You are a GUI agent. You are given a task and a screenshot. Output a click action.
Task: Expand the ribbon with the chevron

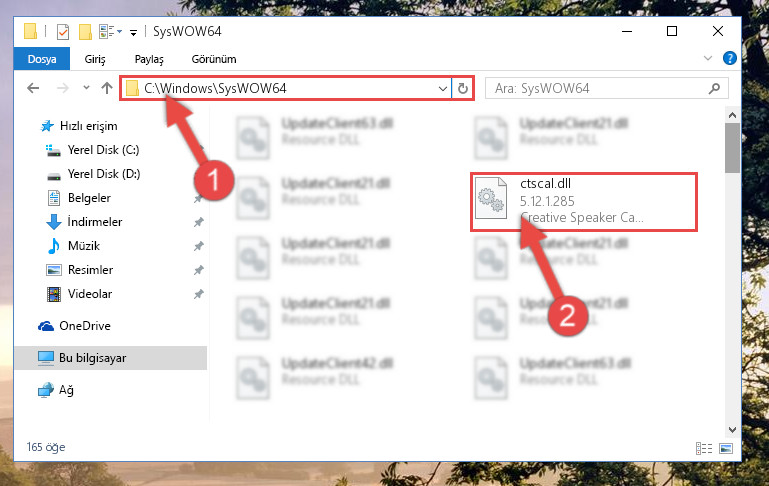click(708, 58)
